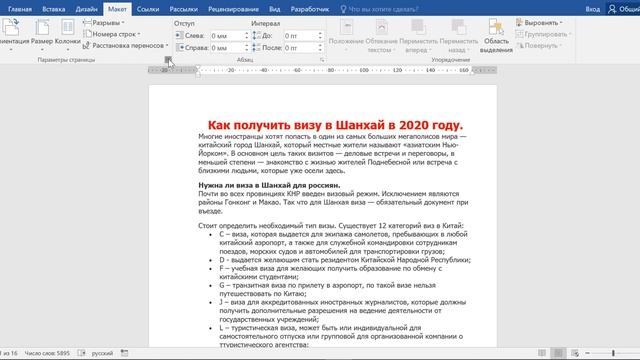The image size is (640, 360).
Task: Click the русский language indicator
Action: [x=102, y=353]
